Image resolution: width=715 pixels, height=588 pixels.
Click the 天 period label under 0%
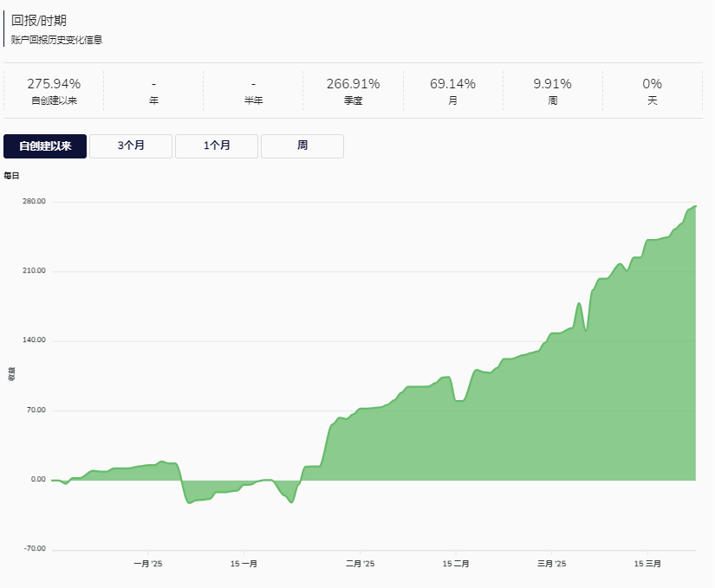[652, 100]
